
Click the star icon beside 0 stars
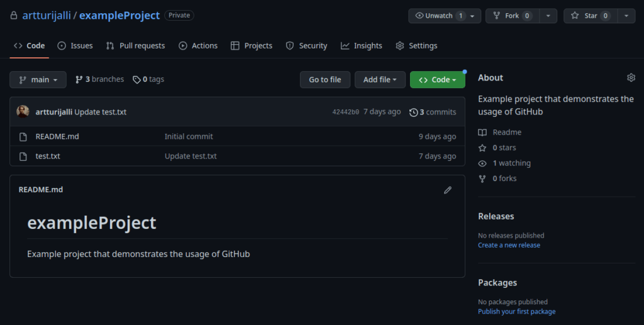[482, 148]
